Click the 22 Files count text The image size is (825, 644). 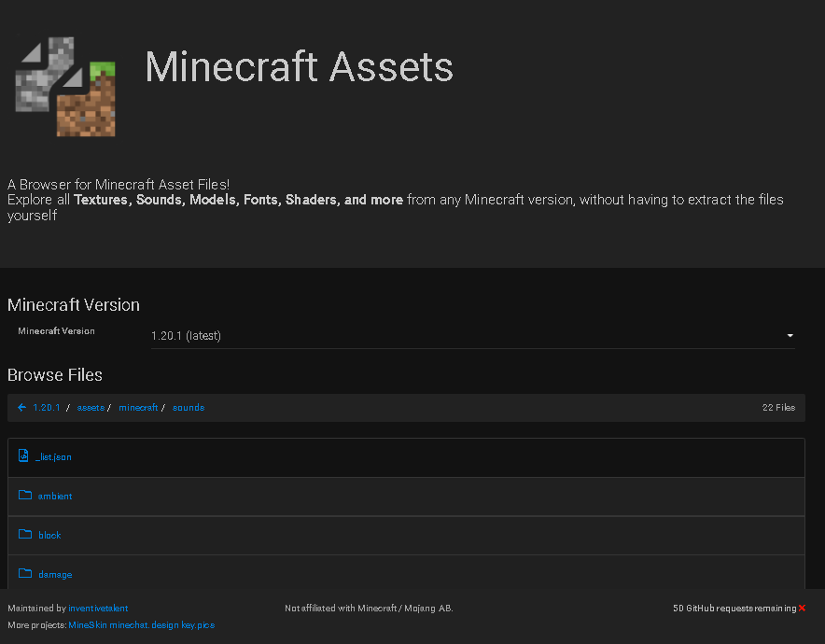(778, 407)
